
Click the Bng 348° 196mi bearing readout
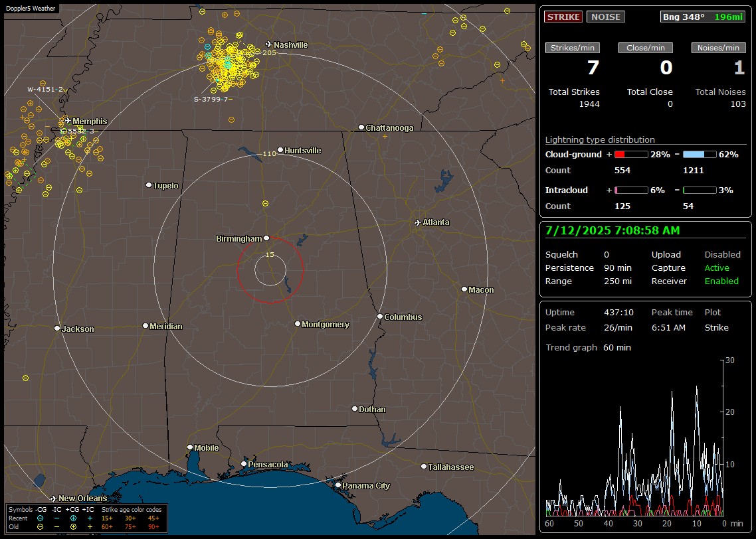[x=703, y=17]
